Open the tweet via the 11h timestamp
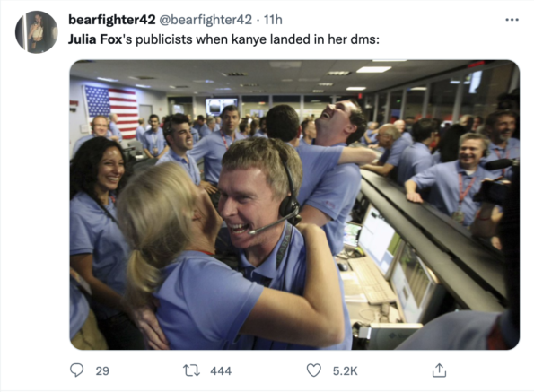534x392 pixels. [273, 20]
